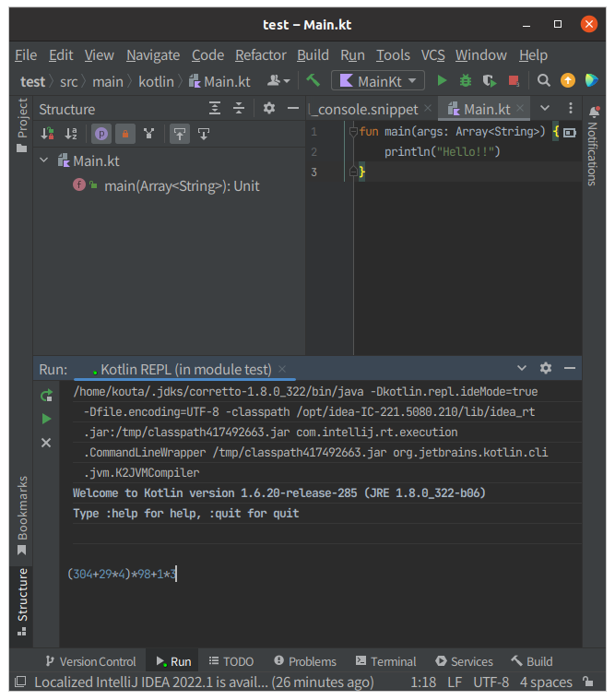This screenshot has width=615, height=700.
Task: Hide the Run tool window
Action: [570, 368]
